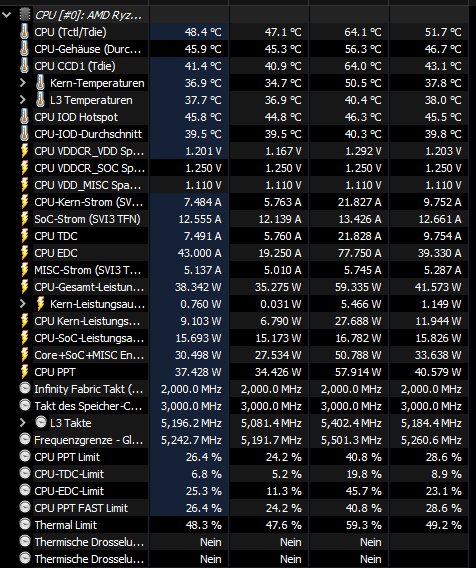Click lightning bolt icon beside CPU TDC

24,236
